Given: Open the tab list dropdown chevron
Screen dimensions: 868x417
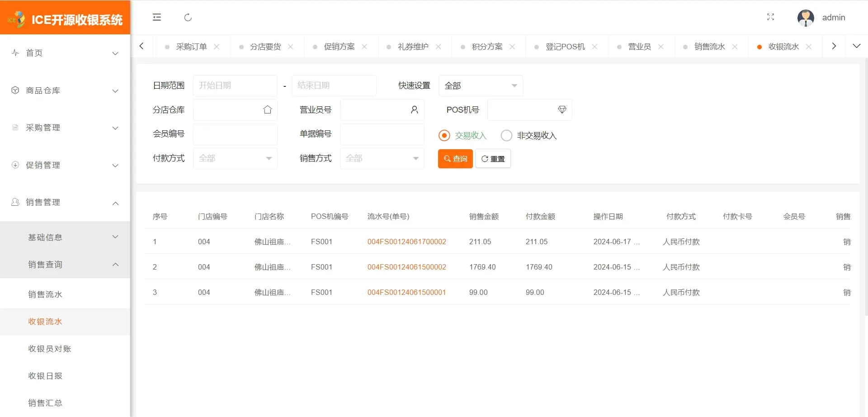Looking at the screenshot, I should pyautogui.click(x=857, y=46).
